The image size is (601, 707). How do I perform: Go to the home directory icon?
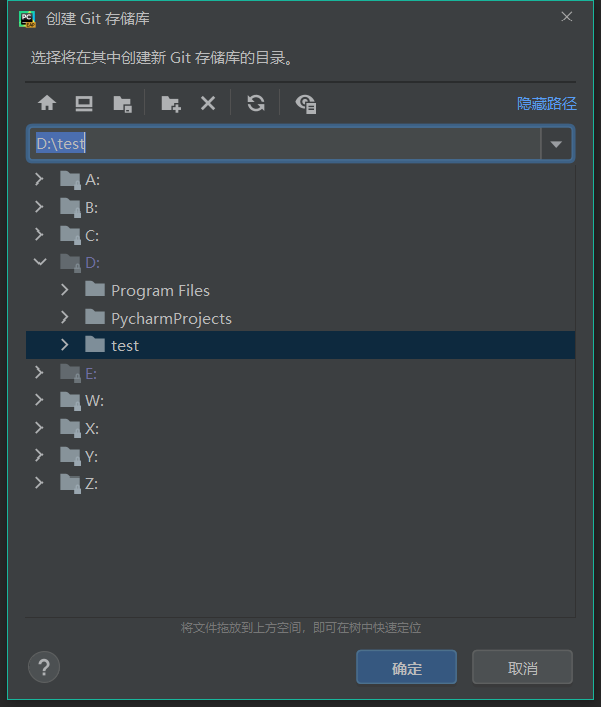tap(47, 103)
